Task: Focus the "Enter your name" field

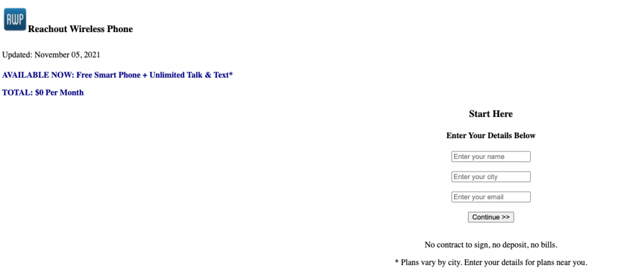Action: coord(491,156)
